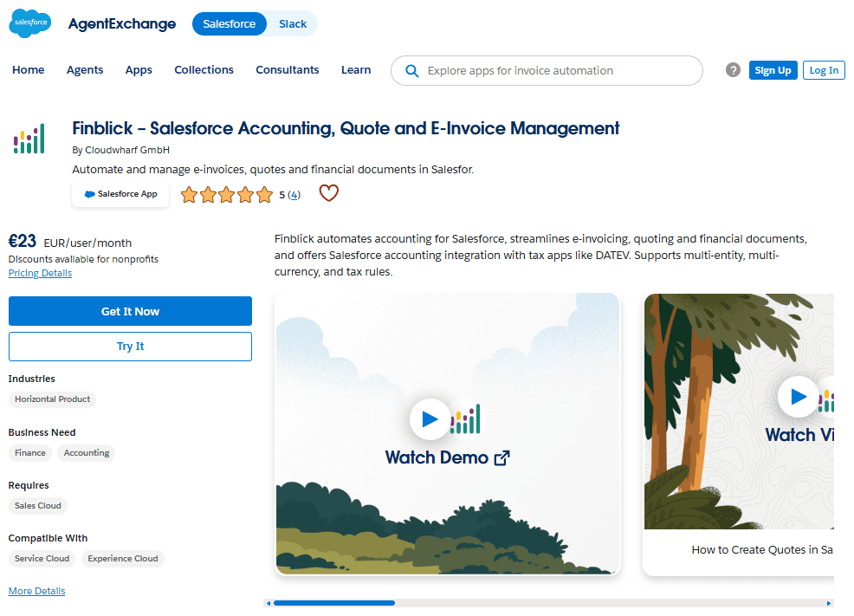Screen dimensions: 854x616
Task: Click the fifth rating star
Action: tap(264, 194)
